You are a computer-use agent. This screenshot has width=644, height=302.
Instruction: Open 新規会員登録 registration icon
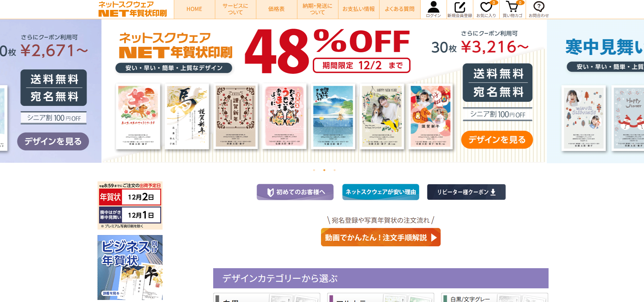point(460,9)
